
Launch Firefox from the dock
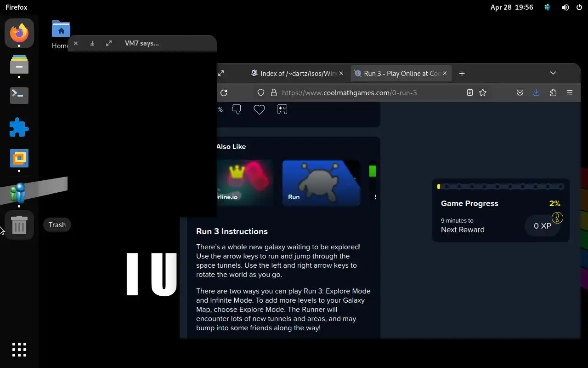coord(19,33)
